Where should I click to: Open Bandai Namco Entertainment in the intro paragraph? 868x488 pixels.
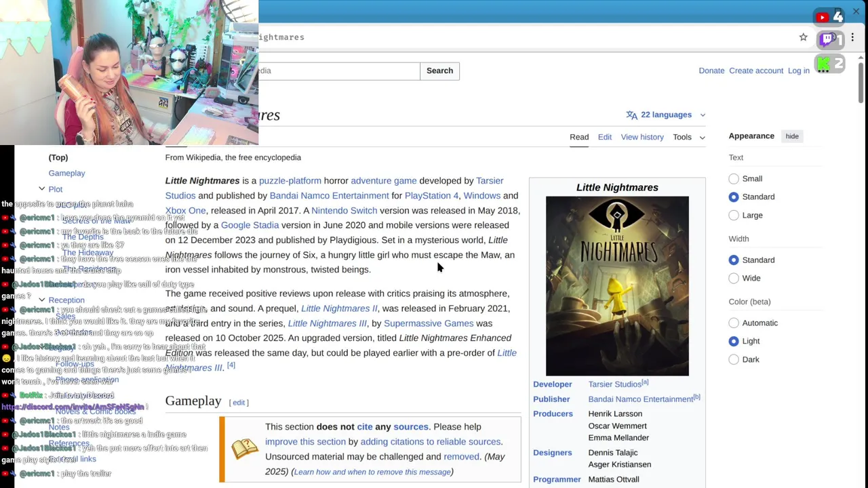tap(329, 196)
